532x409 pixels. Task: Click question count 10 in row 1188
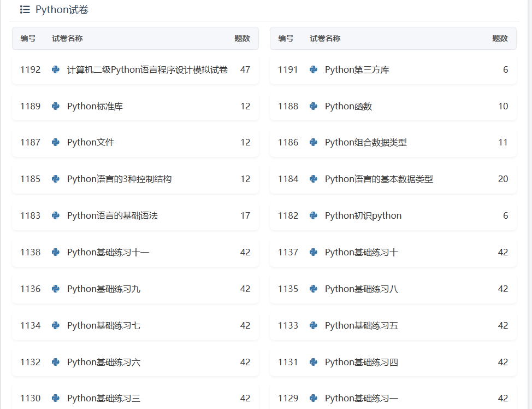(x=503, y=106)
